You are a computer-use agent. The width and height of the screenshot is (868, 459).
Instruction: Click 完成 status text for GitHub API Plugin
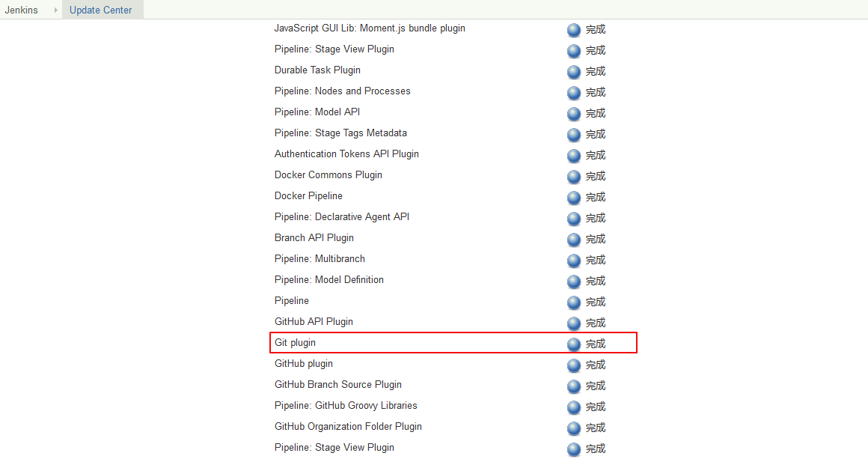pos(596,323)
